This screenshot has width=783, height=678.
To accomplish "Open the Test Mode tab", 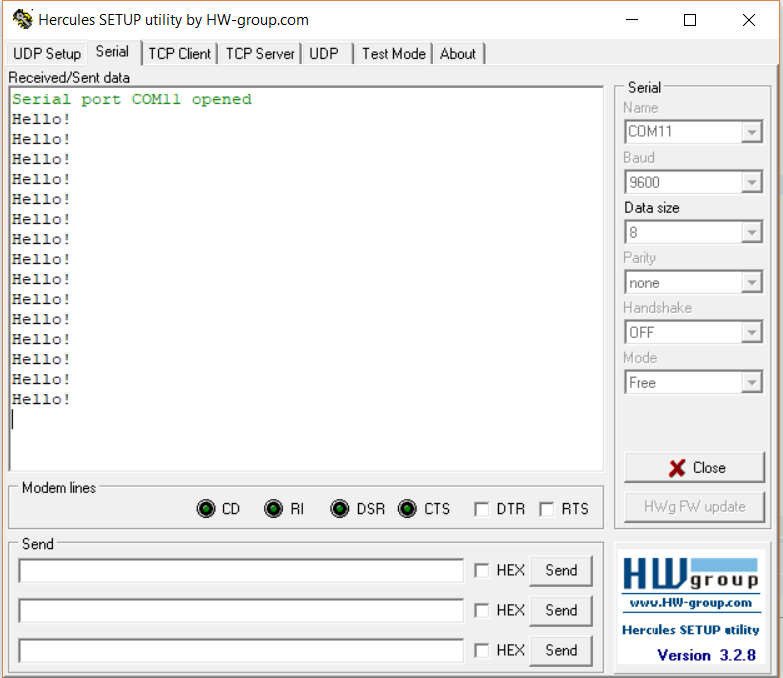I will (x=394, y=53).
